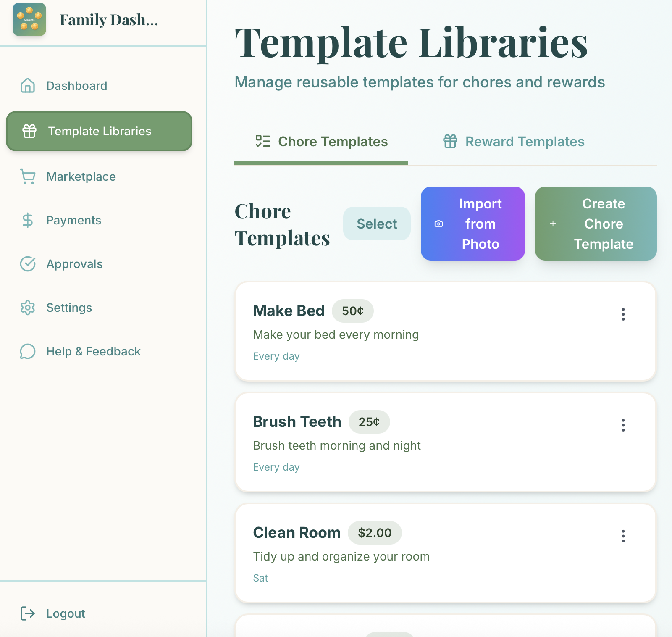Viewport: 672px width, 637px height.
Task: Switch to the Chore Templates tab
Action: 321,142
